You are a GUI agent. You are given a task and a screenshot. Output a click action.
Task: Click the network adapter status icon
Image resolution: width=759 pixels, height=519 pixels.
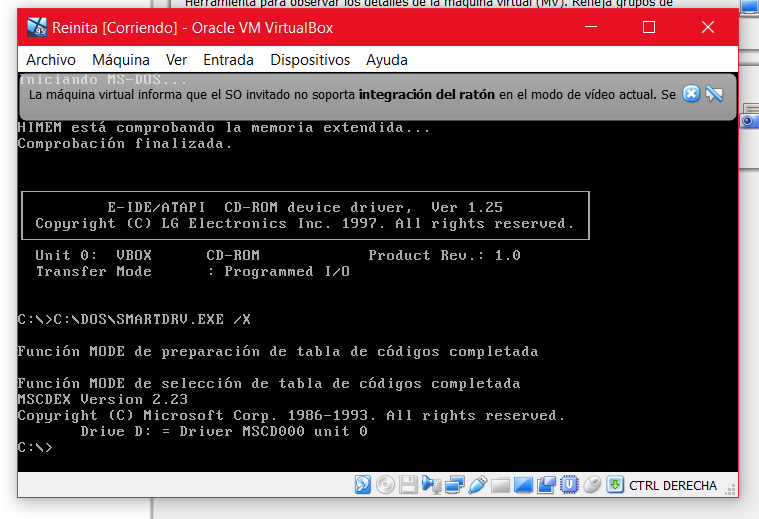click(x=455, y=485)
